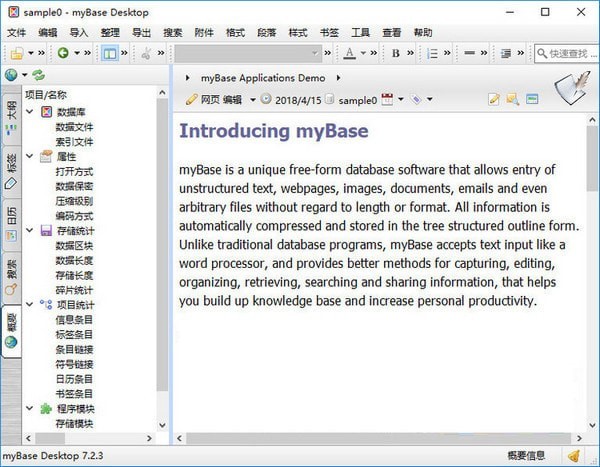Click the content pane vertical scrollbar
The width and height of the screenshot is (600, 467).
pyautogui.click(x=592, y=159)
